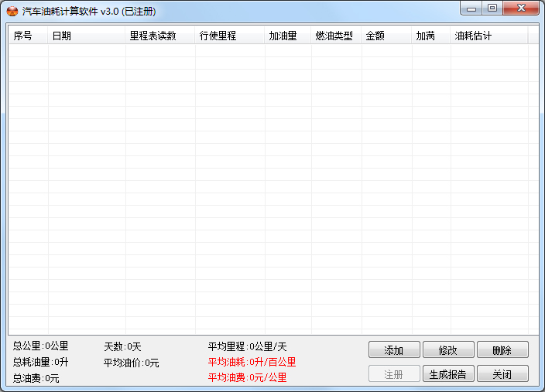Select the 行使里程 column header
Image resolution: width=545 pixels, height=392 pixels.
point(230,36)
